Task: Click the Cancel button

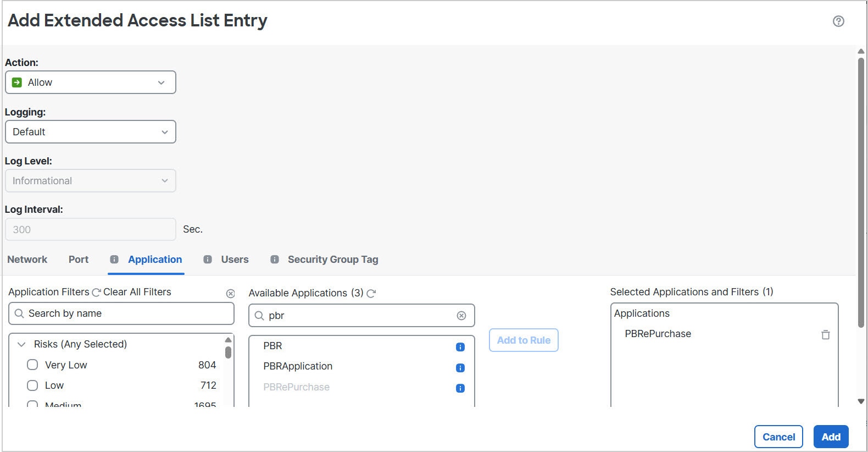Action: (x=778, y=437)
